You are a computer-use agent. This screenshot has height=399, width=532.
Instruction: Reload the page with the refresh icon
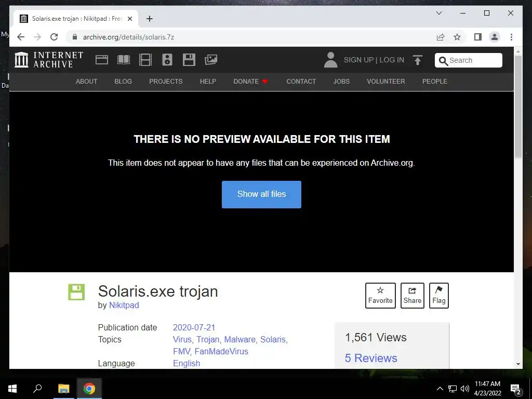click(x=54, y=37)
